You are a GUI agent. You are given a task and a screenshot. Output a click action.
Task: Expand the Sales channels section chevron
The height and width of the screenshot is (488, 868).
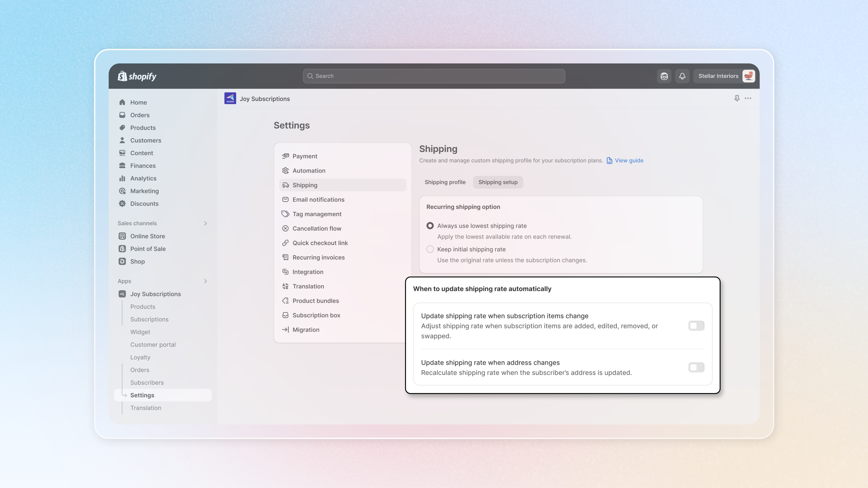tap(205, 223)
